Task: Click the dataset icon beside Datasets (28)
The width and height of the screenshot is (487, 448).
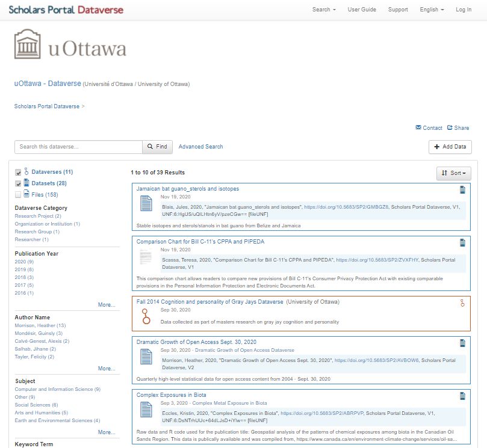Action: [26, 183]
